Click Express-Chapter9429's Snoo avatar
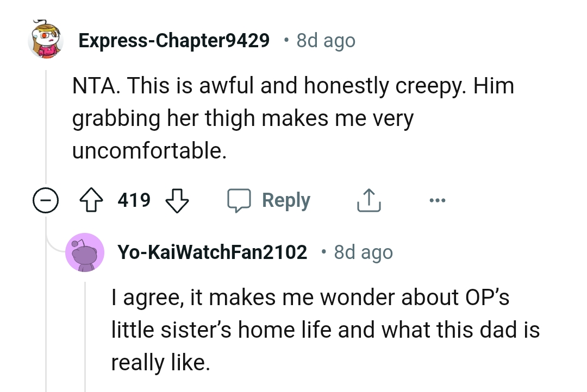This screenshot has width=587, height=392. point(46,39)
